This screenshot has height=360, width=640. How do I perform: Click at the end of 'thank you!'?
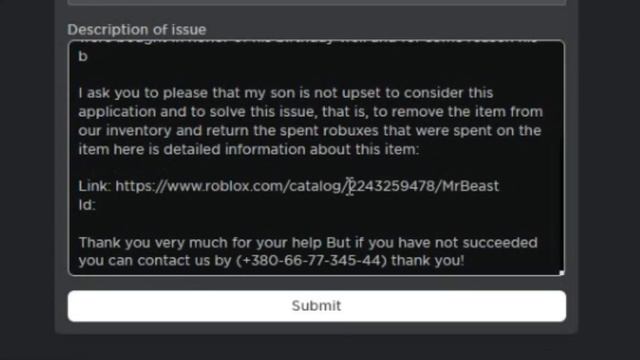pyautogui.click(x=464, y=260)
